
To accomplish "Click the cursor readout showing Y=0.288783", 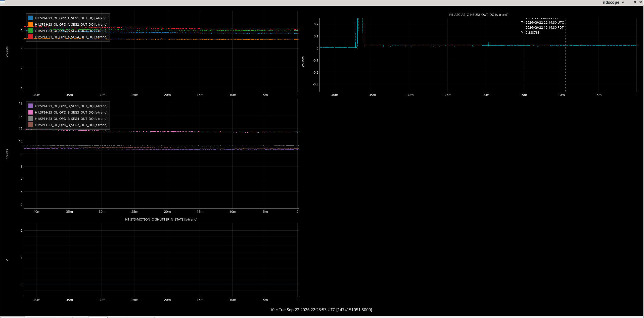I will pos(530,33).
